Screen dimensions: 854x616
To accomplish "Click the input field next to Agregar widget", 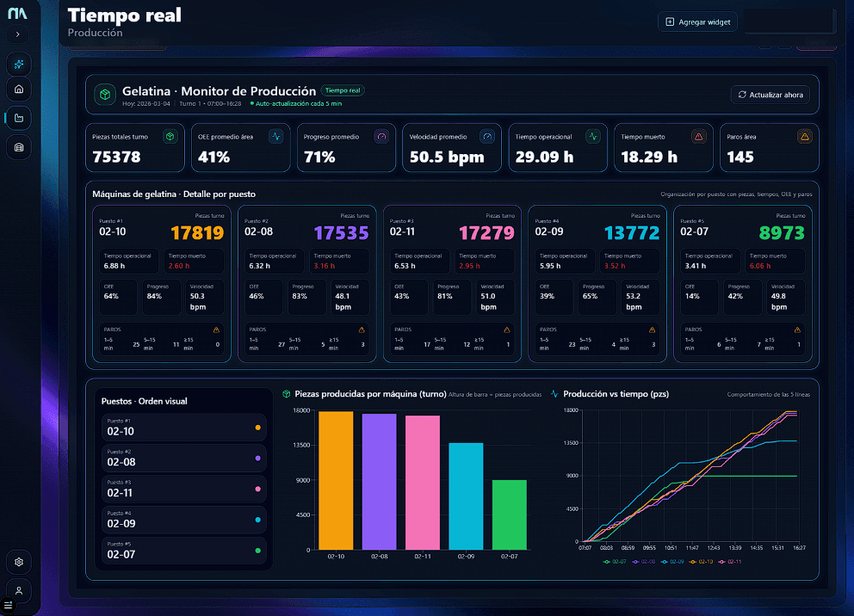I will click(x=789, y=22).
